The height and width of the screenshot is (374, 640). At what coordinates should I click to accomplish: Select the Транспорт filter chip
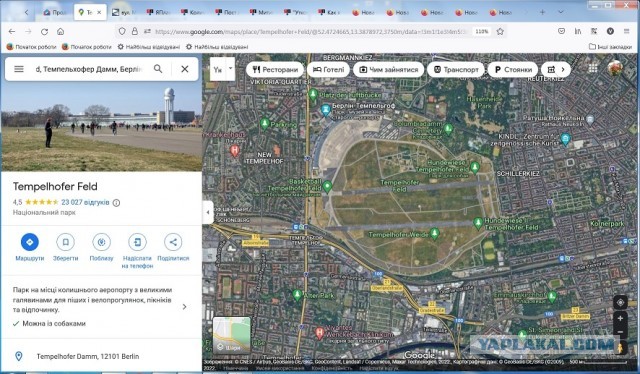point(456,69)
